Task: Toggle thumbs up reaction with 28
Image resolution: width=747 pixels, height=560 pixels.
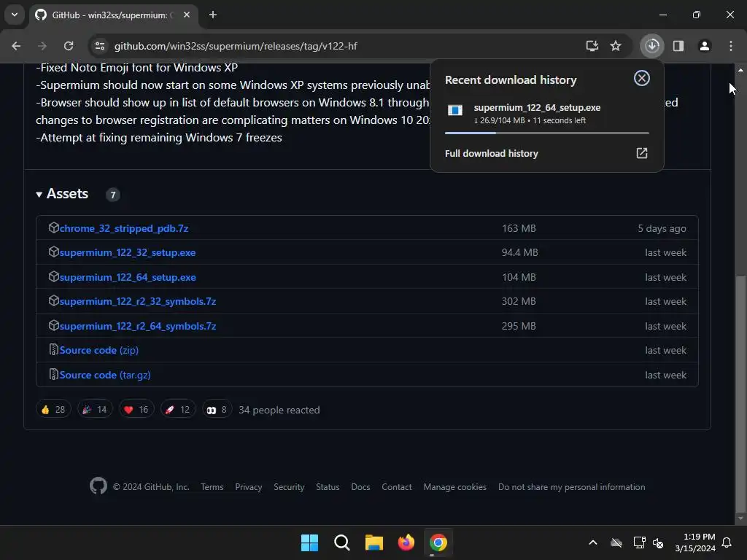Action: point(53,409)
